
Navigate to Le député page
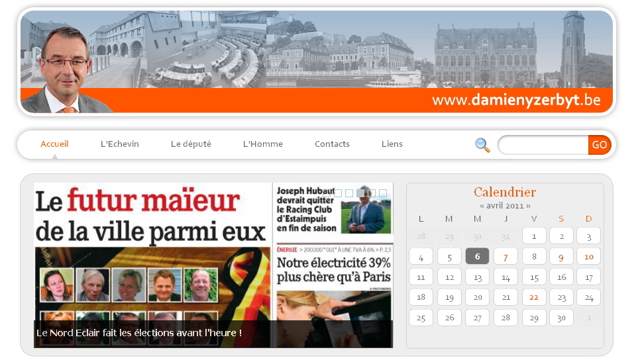191,144
